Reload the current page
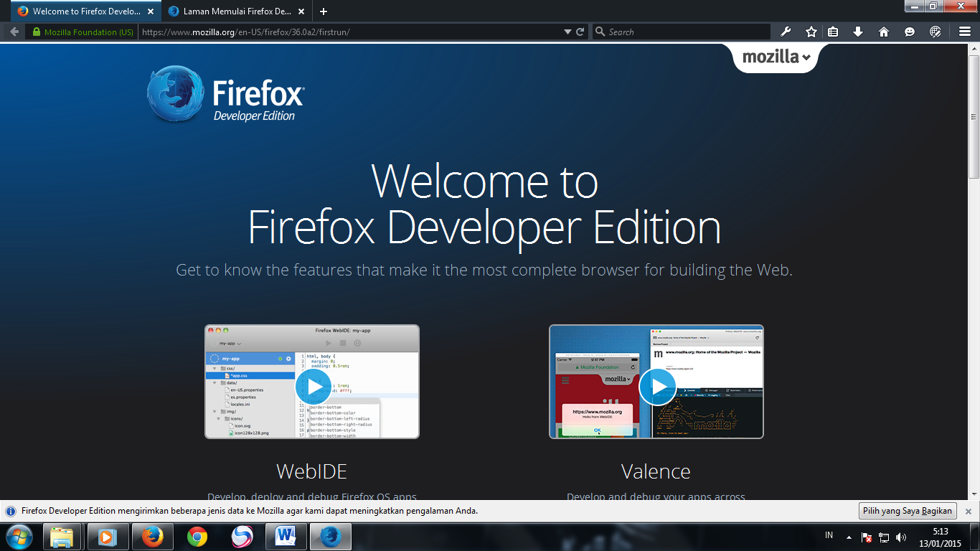This screenshot has width=980, height=551. pyautogui.click(x=580, y=32)
